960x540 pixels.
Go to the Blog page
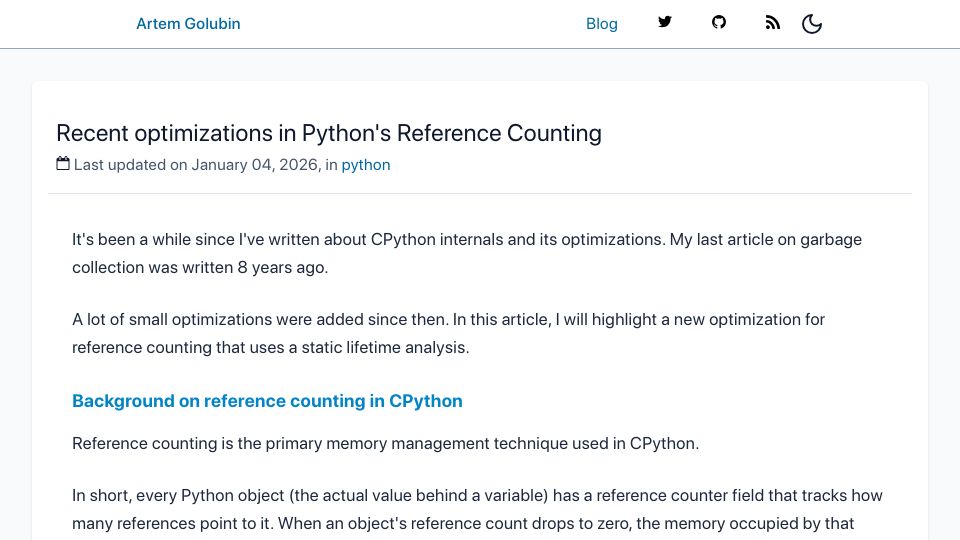point(601,24)
